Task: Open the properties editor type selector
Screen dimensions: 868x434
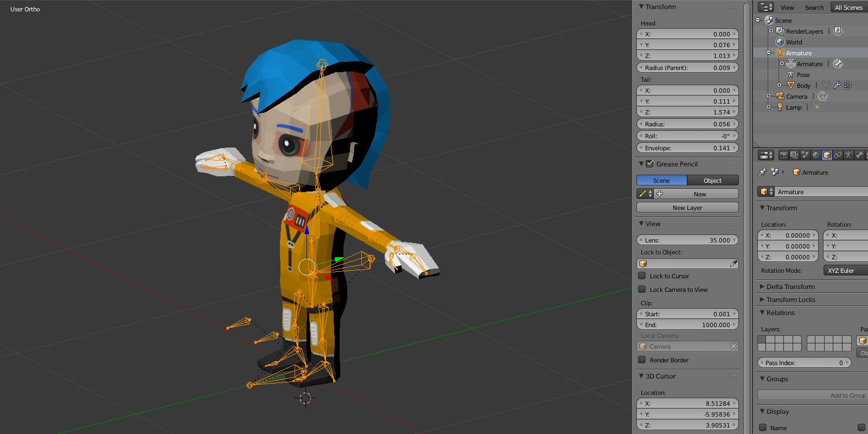Action: (766, 155)
